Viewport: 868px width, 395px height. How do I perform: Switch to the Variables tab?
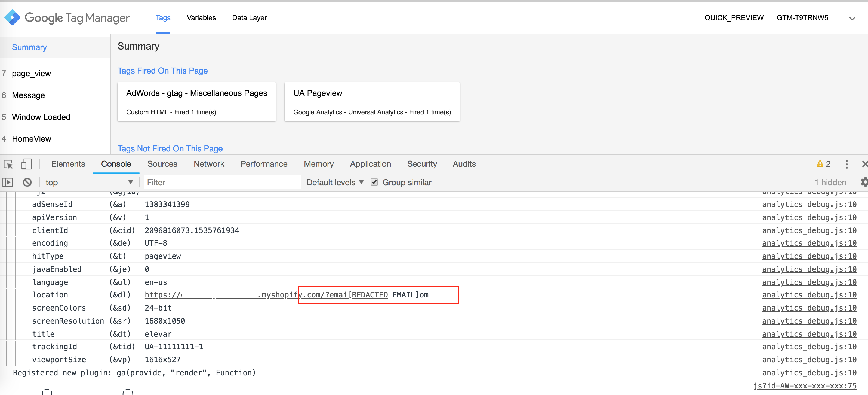(x=201, y=17)
